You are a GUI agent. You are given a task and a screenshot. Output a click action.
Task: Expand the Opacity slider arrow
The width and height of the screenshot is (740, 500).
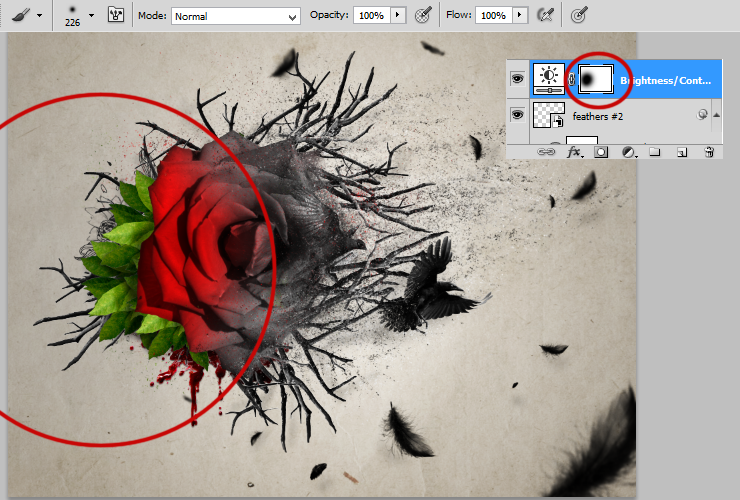pyautogui.click(x=397, y=15)
